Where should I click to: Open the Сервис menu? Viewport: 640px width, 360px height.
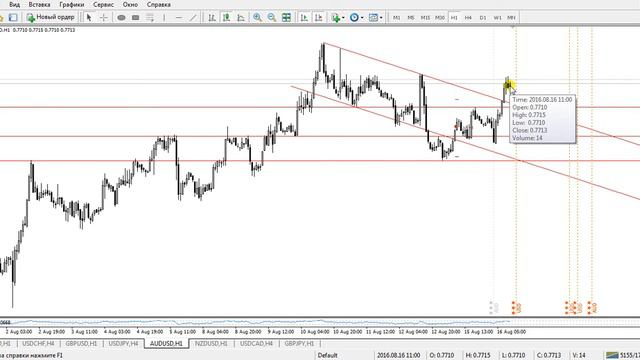(103, 4)
